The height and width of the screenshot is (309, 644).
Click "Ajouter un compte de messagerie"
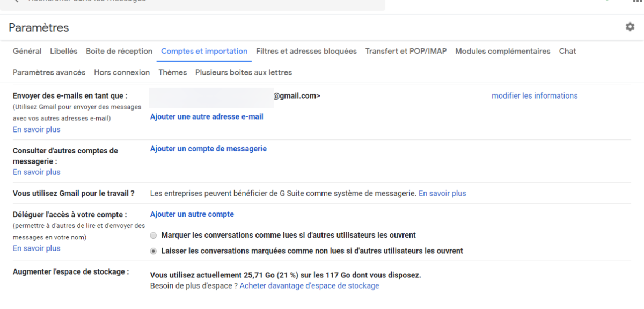pos(208,148)
